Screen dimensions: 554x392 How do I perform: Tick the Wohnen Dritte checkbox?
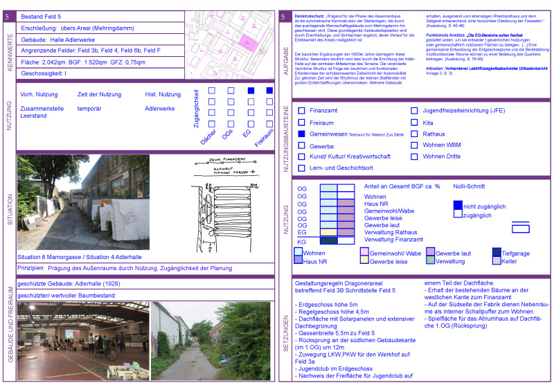(414, 157)
